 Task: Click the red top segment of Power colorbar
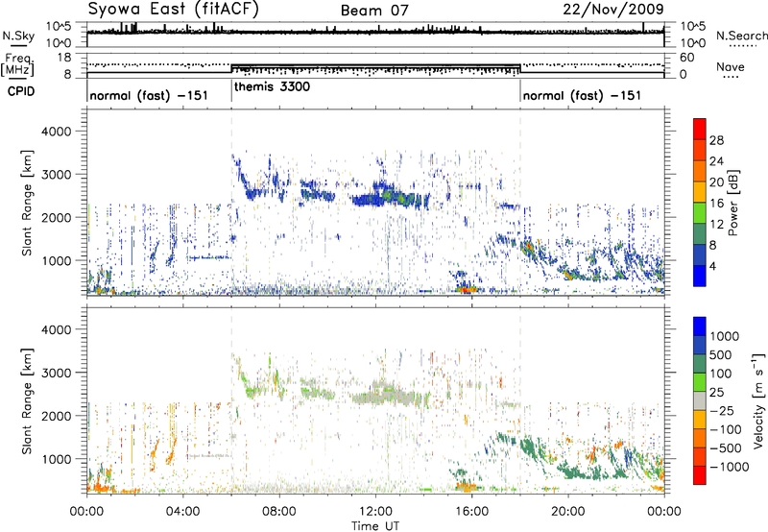(700, 129)
